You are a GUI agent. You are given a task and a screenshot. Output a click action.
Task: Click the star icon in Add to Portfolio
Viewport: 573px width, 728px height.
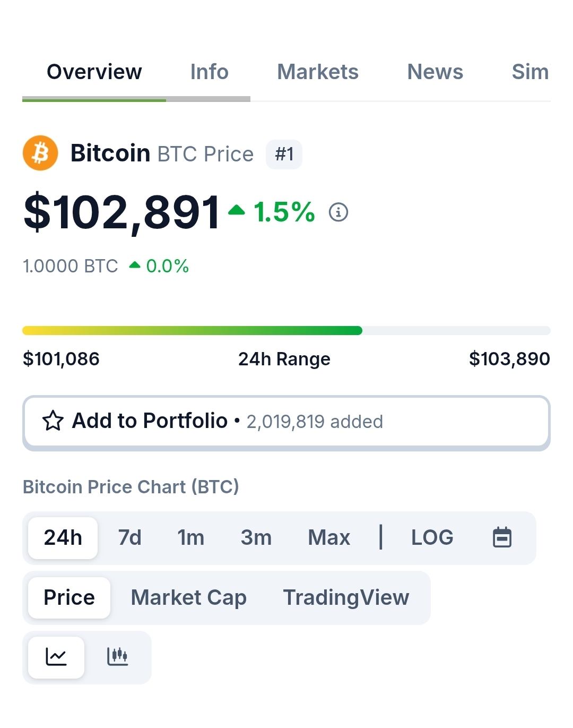coord(53,421)
